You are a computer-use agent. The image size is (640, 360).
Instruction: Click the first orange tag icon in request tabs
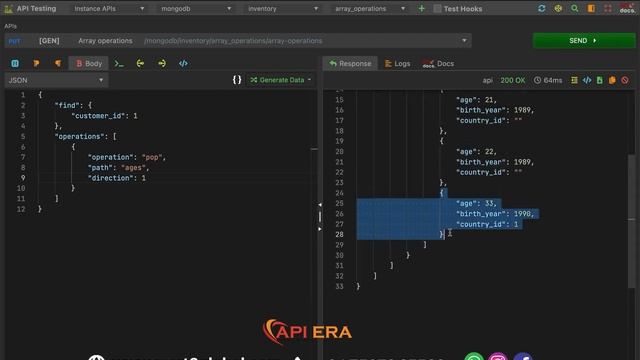36,63
